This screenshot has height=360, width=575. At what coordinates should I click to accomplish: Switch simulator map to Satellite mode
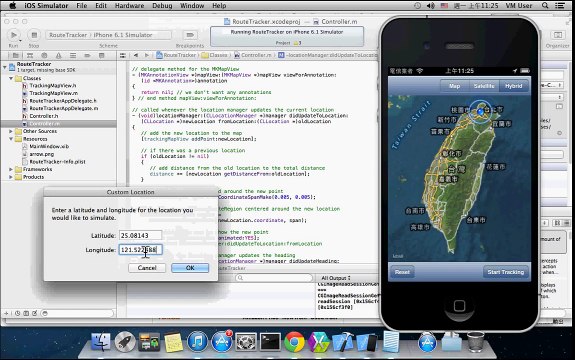[x=484, y=86]
